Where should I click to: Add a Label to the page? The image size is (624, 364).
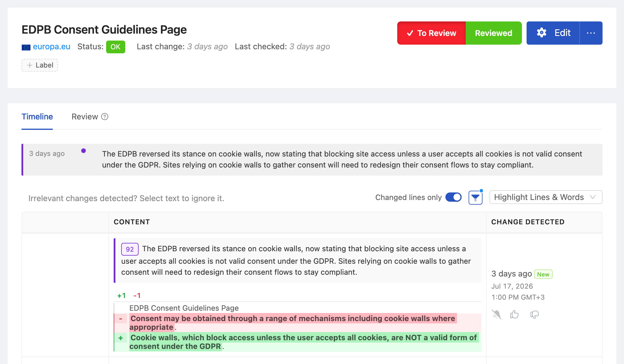coord(40,65)
